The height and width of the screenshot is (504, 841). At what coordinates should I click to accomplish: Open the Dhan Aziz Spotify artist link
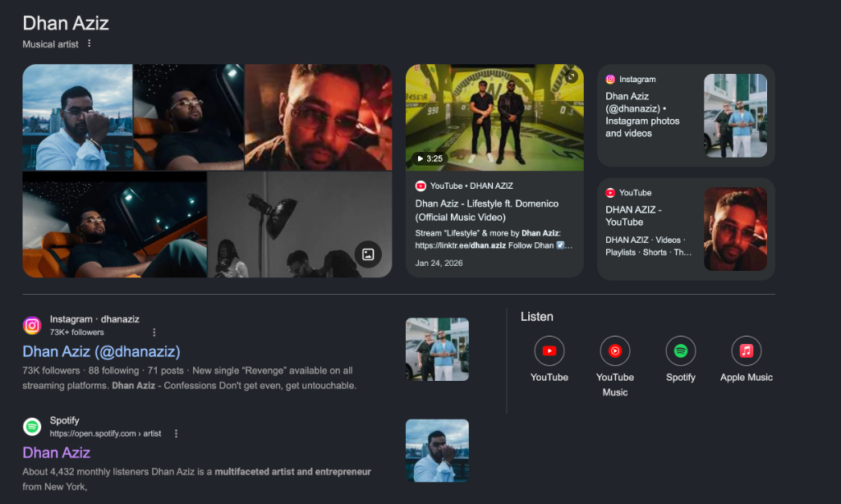57,452
